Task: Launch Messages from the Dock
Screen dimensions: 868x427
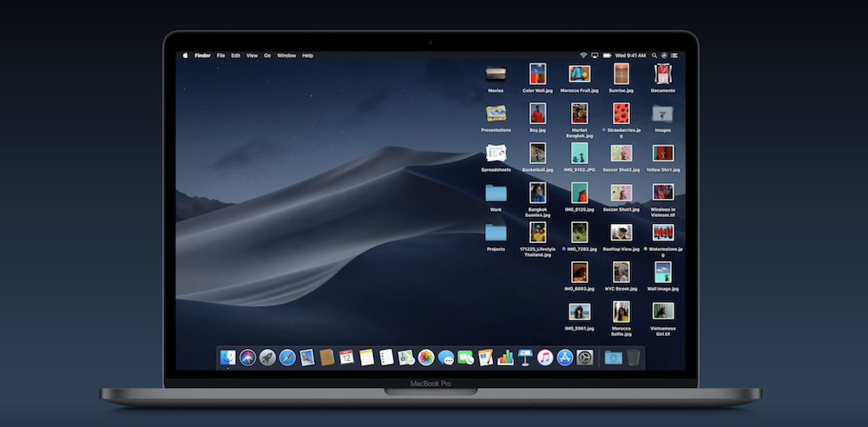Action: click(x=446, y=358)
